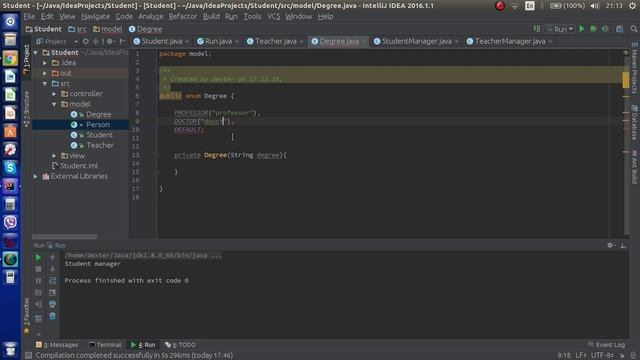Image resolution: width=640 pixels, height=360 pixels.
Task: Click the down stack trace arrow
Action: (x=52, y=269)
